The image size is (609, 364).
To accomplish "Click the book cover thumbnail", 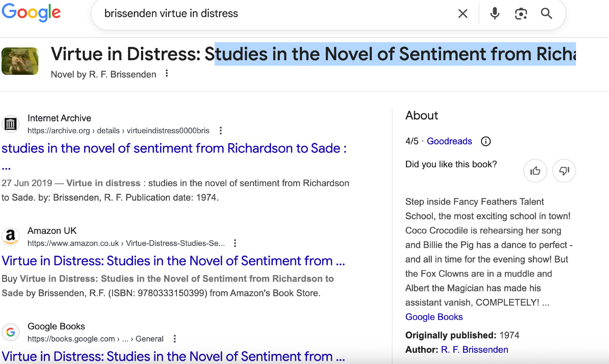I will tap(20, 61).
